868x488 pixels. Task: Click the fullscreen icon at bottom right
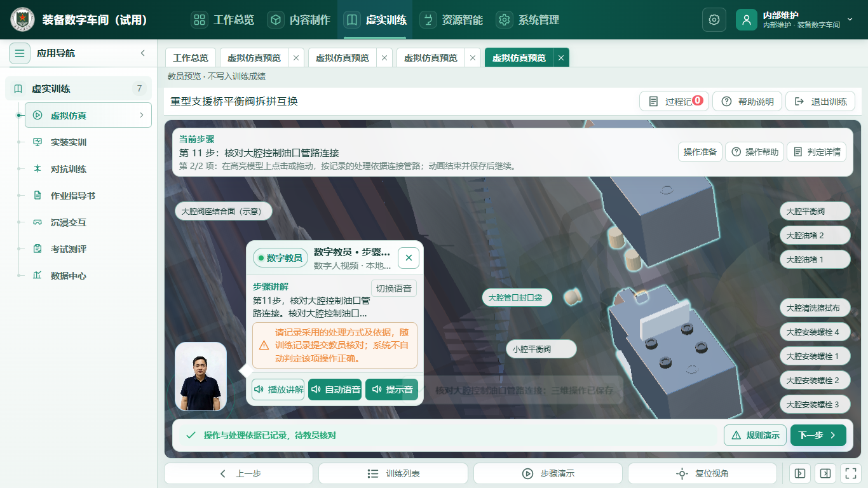850,473
